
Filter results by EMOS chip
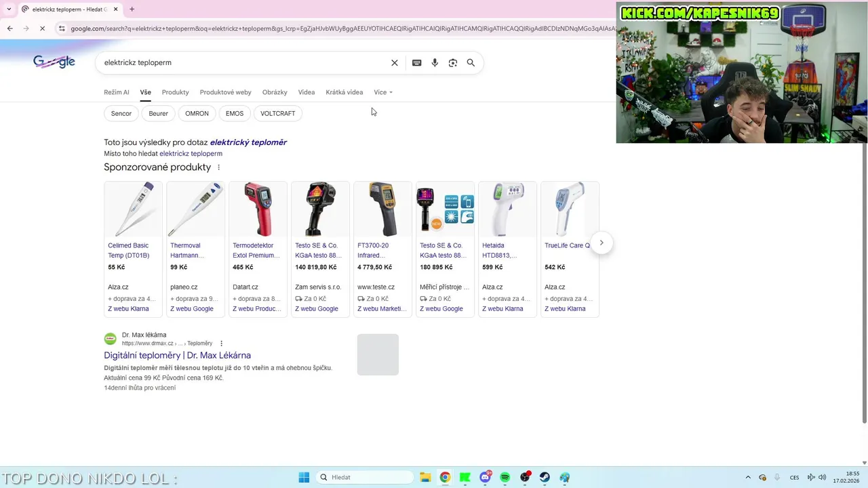(x=235, y=113)
